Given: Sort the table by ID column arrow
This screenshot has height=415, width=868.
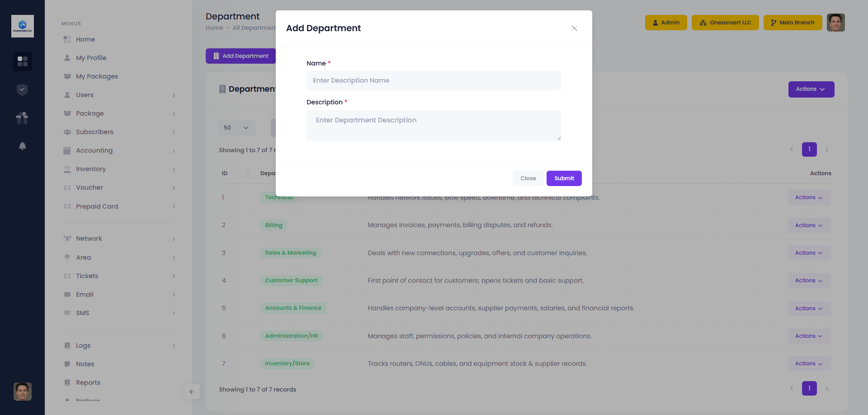Looking at the screenshot, I should tap(248, 174).
